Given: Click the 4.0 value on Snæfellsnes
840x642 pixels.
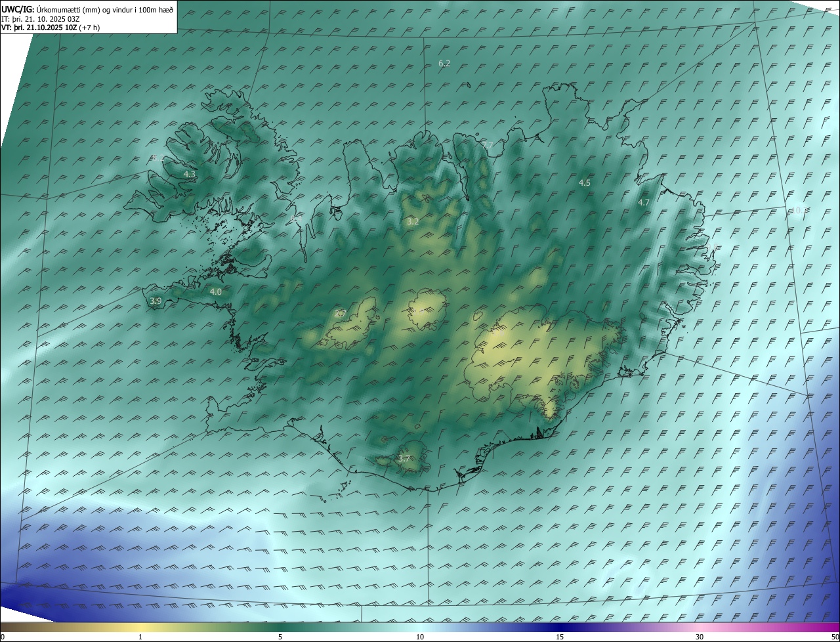Looking at the screenshot, I should (x=215, y=291).
